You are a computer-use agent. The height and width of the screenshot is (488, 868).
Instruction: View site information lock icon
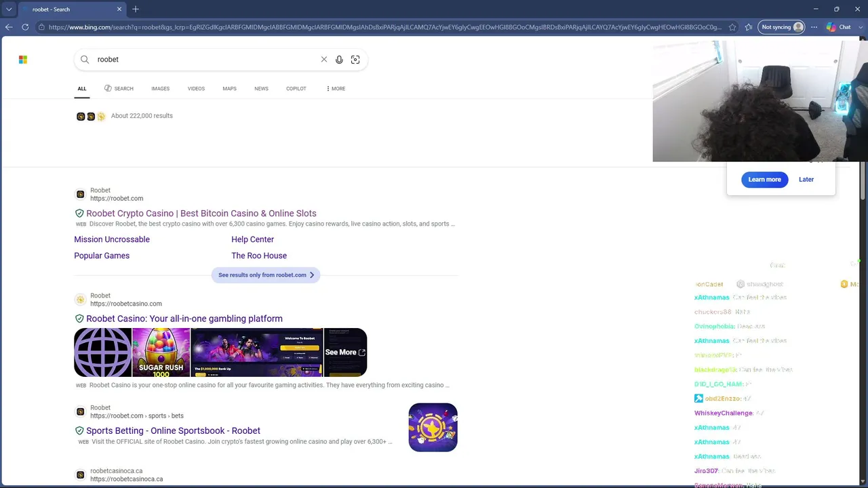[x=41, y=27]
